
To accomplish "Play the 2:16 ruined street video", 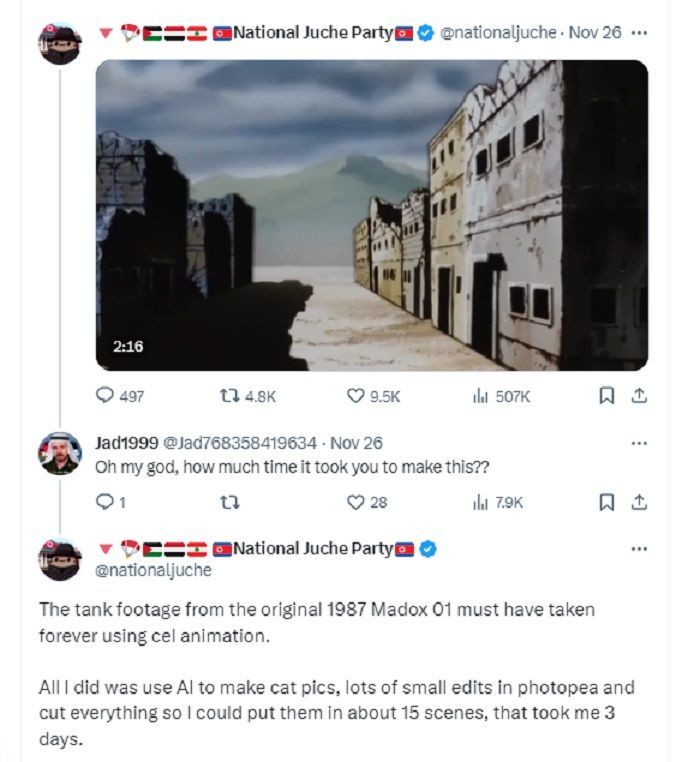I will pyautogui.click(x=372, y=215).
